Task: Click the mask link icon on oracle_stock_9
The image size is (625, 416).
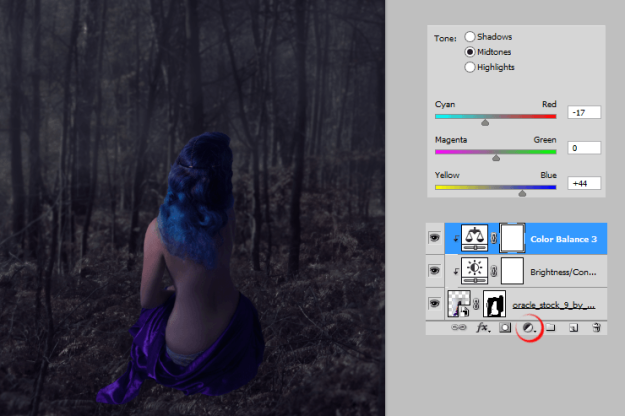Action: (x=476, y=304)
